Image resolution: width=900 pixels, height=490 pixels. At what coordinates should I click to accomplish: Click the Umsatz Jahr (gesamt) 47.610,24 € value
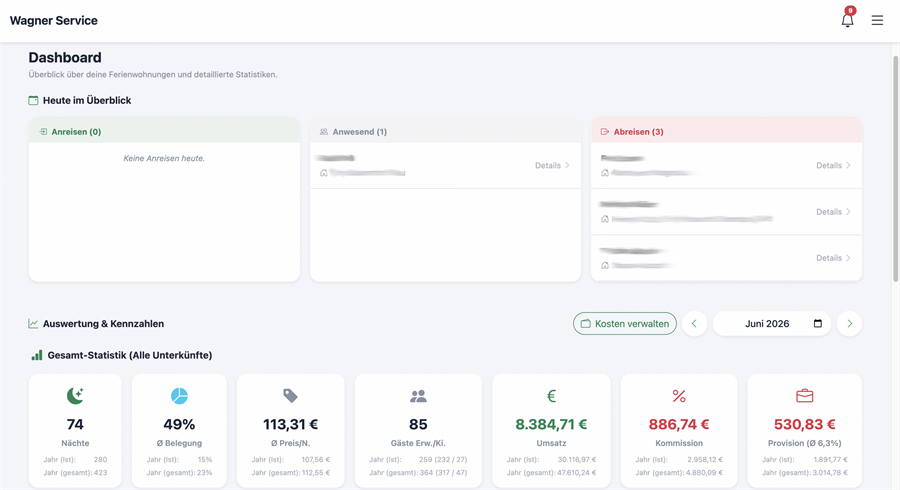point(577,473)
